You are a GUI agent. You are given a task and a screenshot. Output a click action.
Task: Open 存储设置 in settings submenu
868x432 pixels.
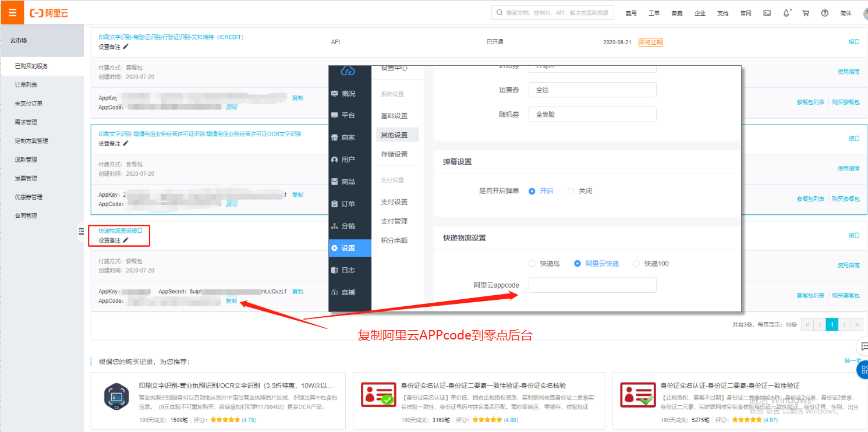pyautogui.click(x=394, y=154)
